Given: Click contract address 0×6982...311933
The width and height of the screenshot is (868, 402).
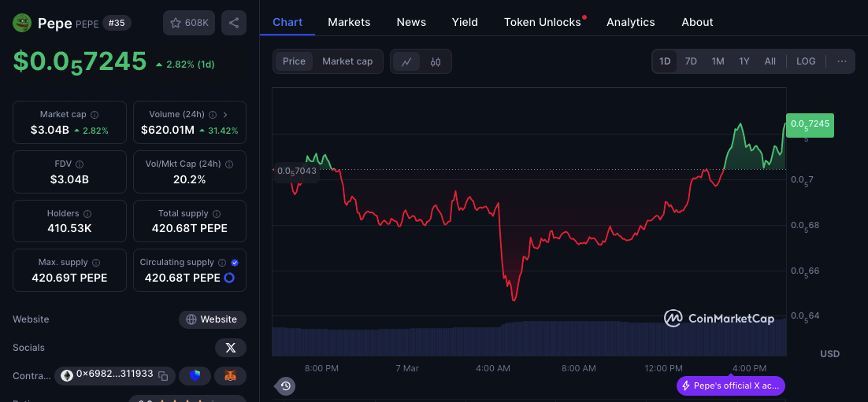Looking at the screenshot, I should (x=114, y=374).
